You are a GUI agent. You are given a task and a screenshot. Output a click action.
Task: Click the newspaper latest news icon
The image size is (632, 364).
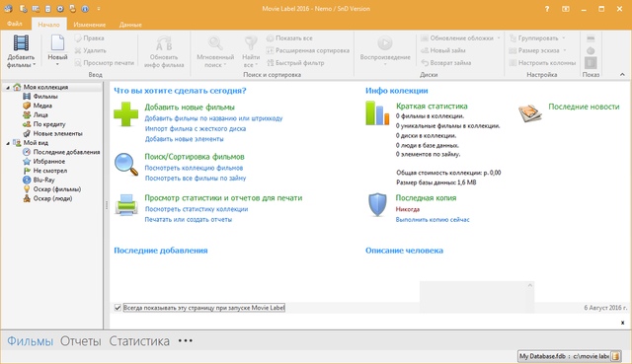tap(529, 113)
